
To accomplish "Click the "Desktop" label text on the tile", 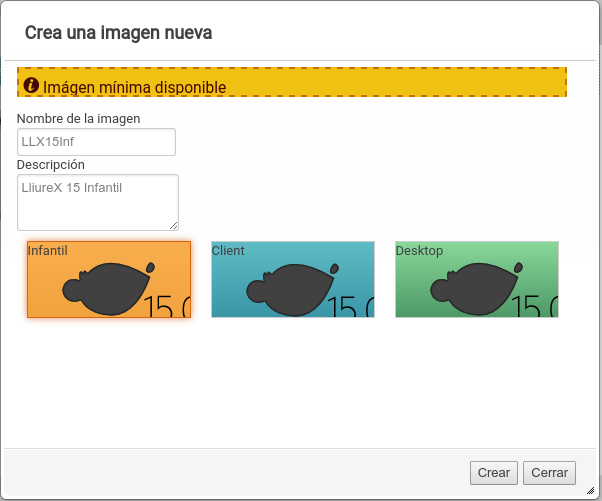I will pyautogui.click(x=419, y=251).
